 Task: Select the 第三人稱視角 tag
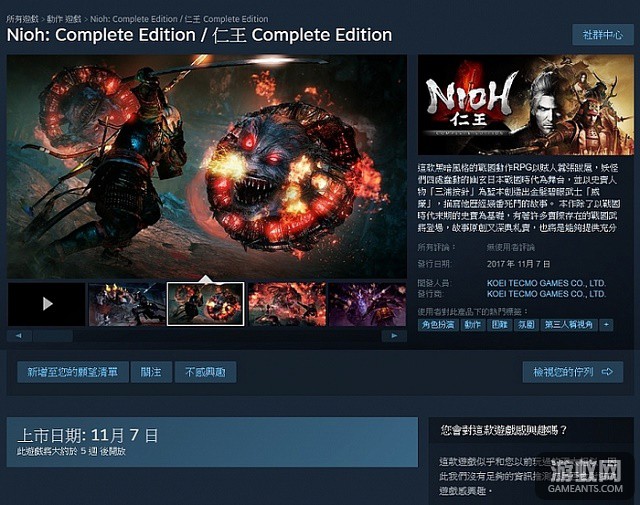569,325
